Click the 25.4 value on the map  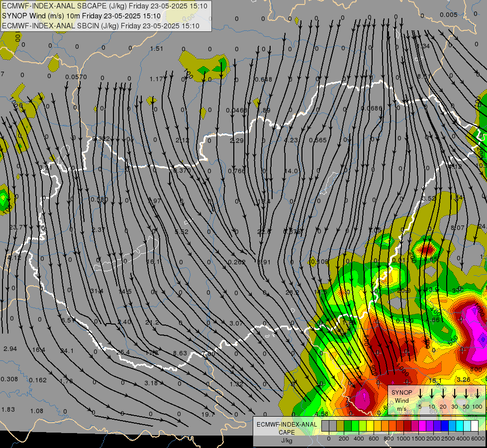(123, 352)
